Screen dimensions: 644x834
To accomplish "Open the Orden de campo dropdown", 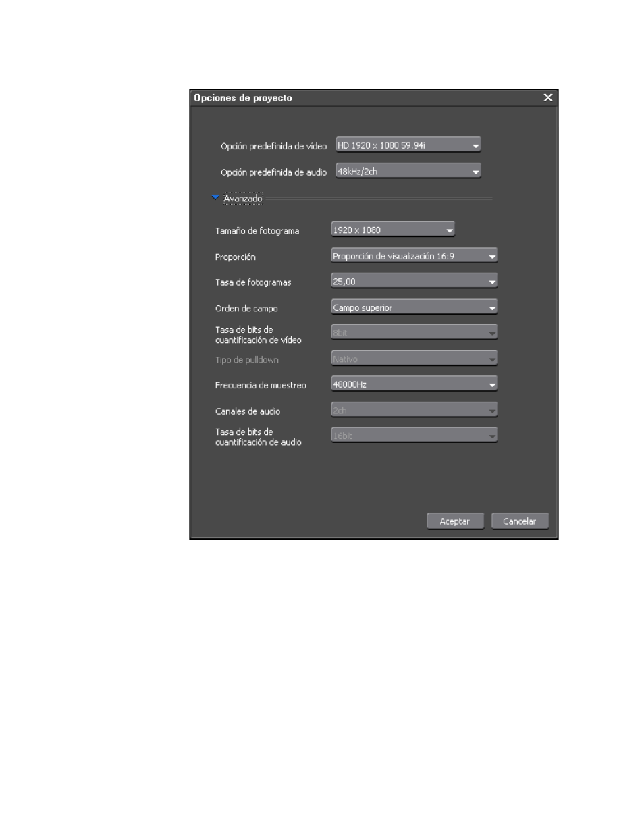I will (414, 307).
